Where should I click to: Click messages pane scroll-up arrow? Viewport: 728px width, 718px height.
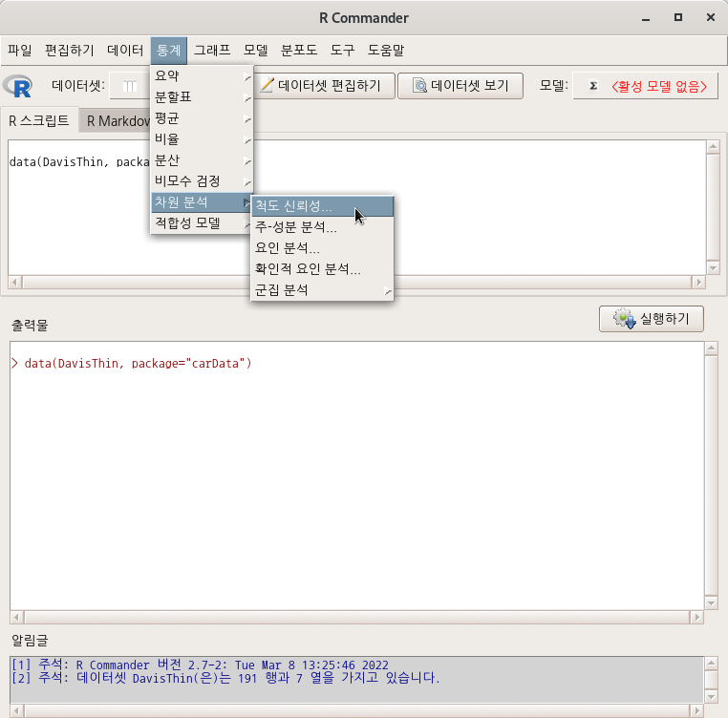(712, 664)
